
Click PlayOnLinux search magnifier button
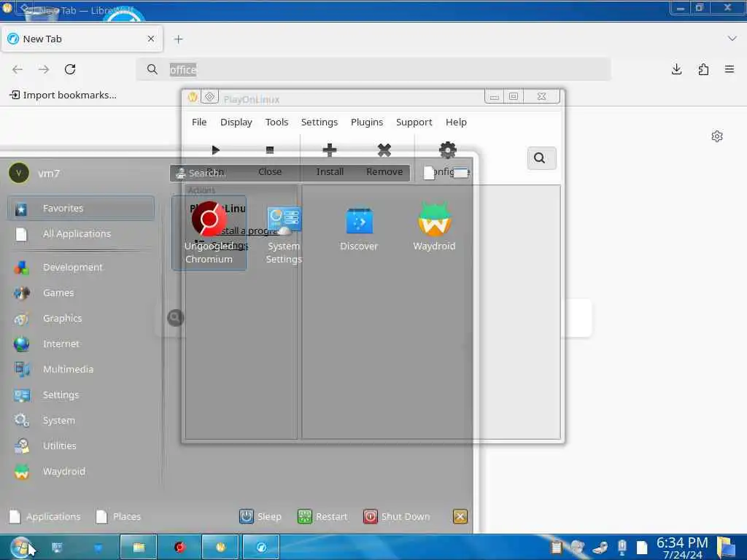coord(542,158)
